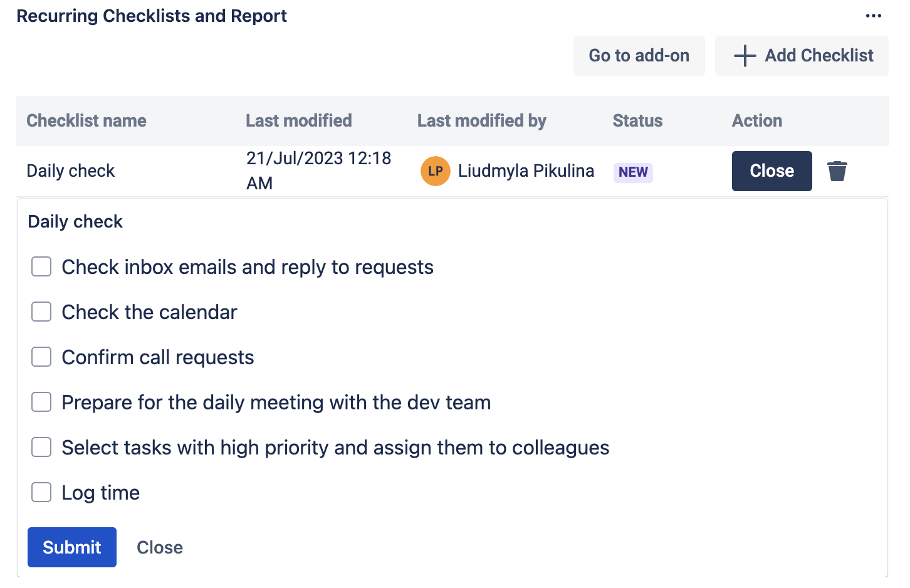Image resolution: width=910 pixels, height=588 pixels.
Task: Click the 'Checklist name' column header
Action: click(x=86, y=120)
